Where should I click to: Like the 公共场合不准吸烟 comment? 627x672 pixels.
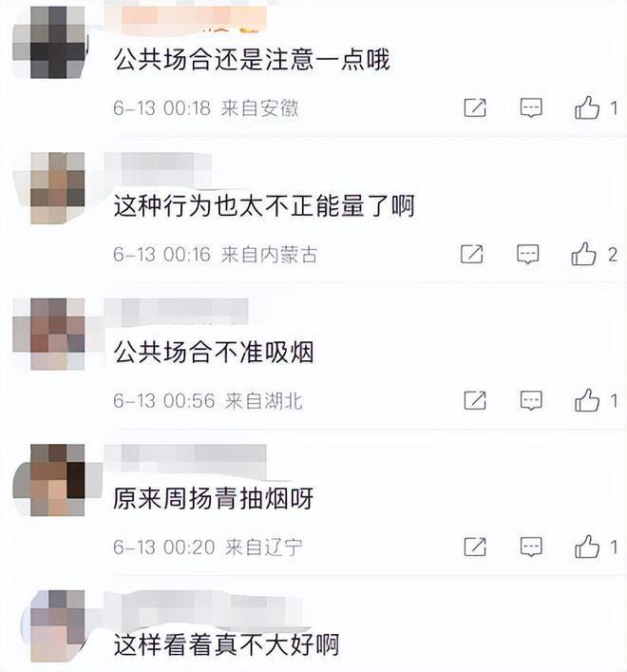[x=587, y=400]
